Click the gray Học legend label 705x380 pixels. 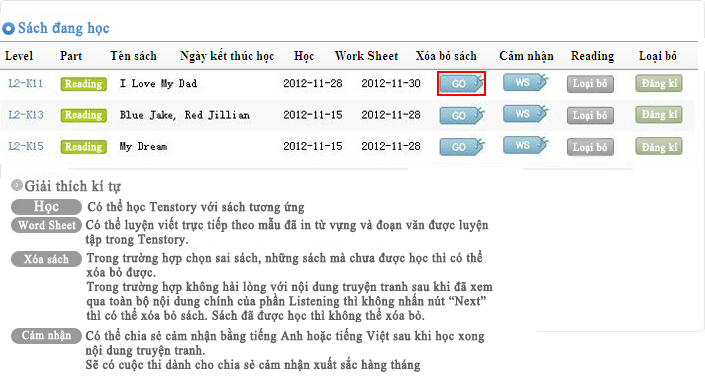[46, 206]
